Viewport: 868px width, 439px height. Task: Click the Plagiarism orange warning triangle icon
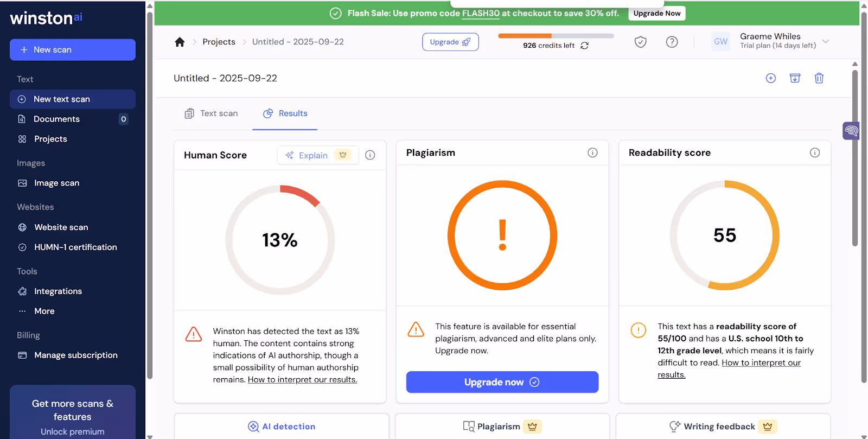(416, 329)
